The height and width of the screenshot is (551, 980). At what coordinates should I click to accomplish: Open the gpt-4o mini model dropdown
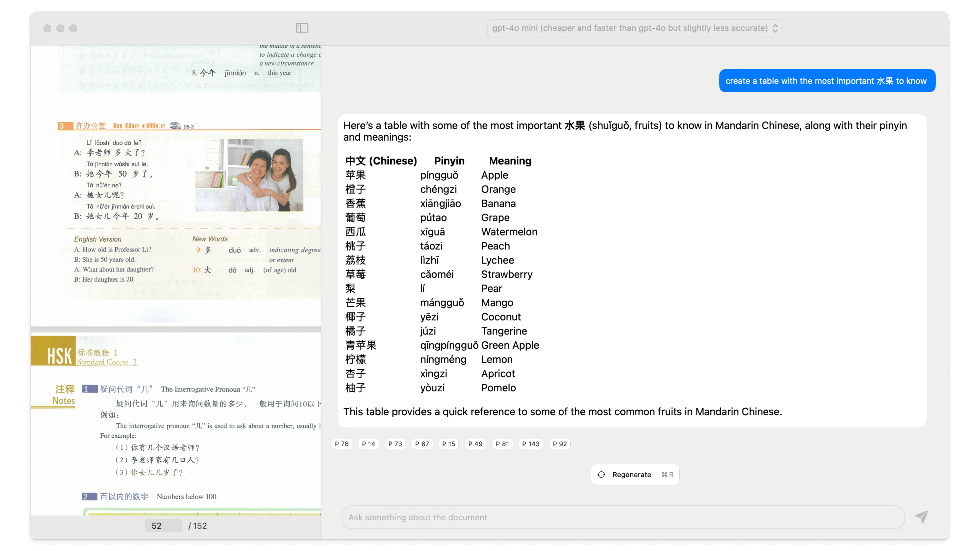click(634, 28)
